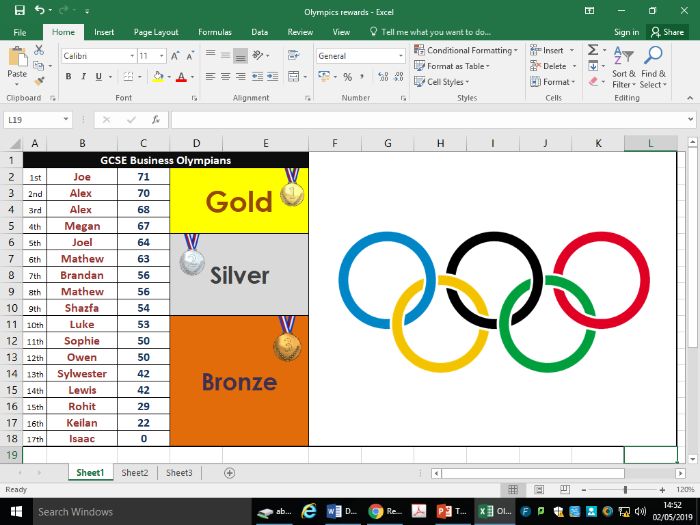Click the Clear eraser icon
Image resolution: width=700 pixels, height=525 pixels.
coord(593,82)
